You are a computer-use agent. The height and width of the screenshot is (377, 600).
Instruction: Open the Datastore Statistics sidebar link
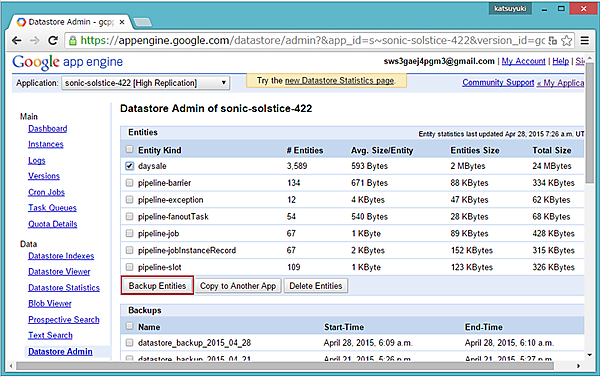(64, 288)
